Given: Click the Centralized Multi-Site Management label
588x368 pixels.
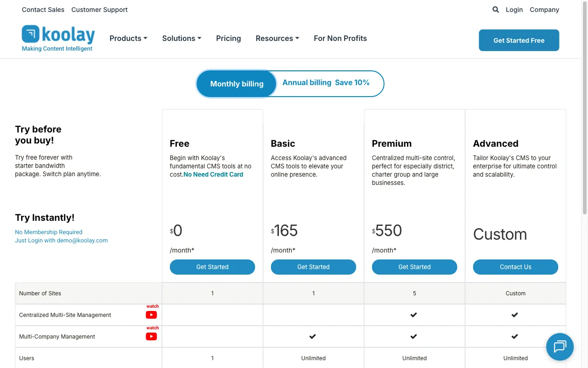Looking at the screenshot, I should click(65, 315).
